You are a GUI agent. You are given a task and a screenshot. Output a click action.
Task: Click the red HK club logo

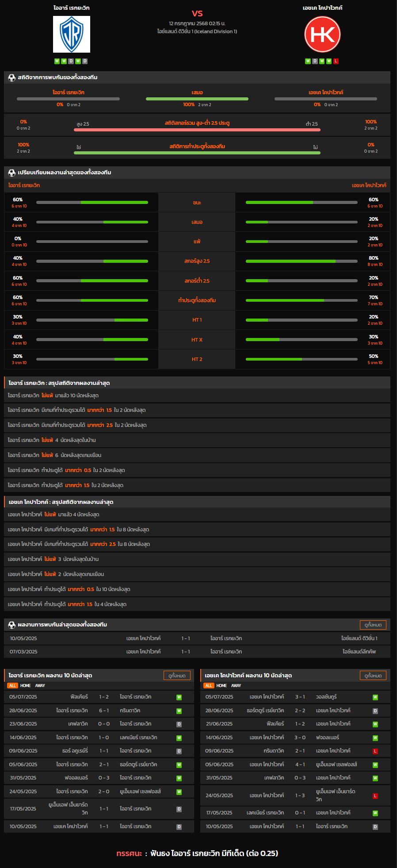click(323, 34)
